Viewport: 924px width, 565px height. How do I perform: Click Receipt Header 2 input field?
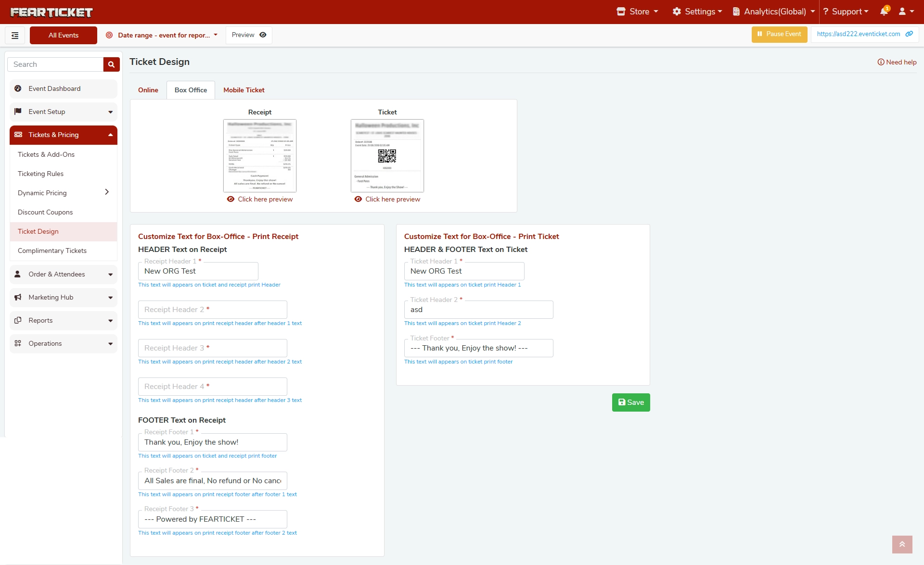[212, 310]
